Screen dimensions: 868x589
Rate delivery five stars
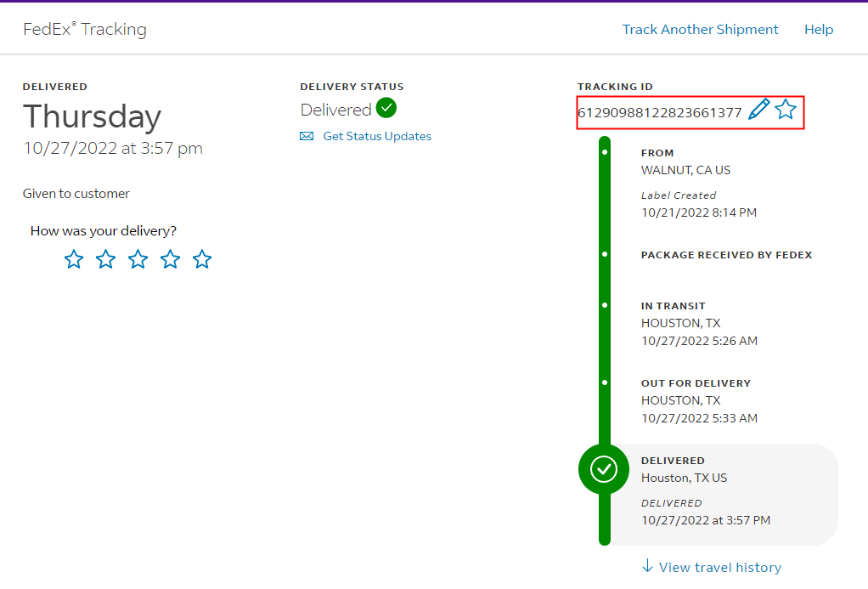202,259
